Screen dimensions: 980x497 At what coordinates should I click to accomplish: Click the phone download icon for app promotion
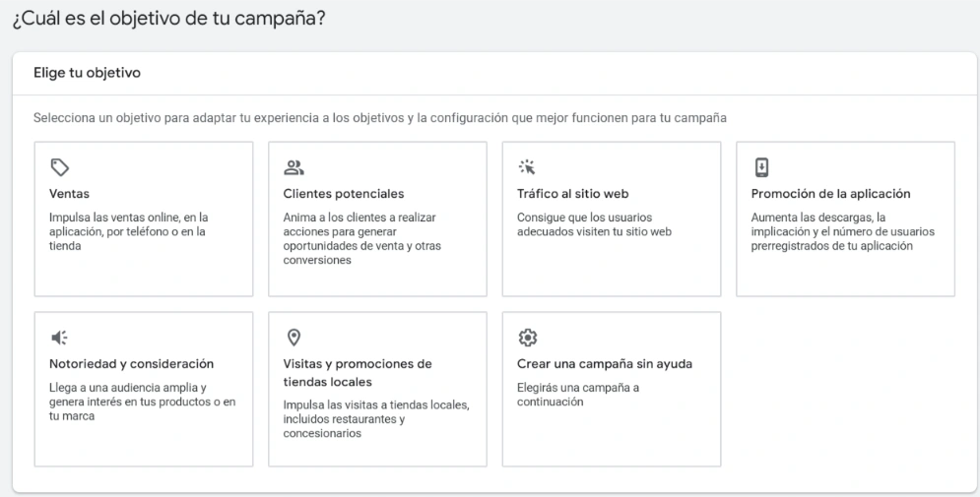coord(761,166)
